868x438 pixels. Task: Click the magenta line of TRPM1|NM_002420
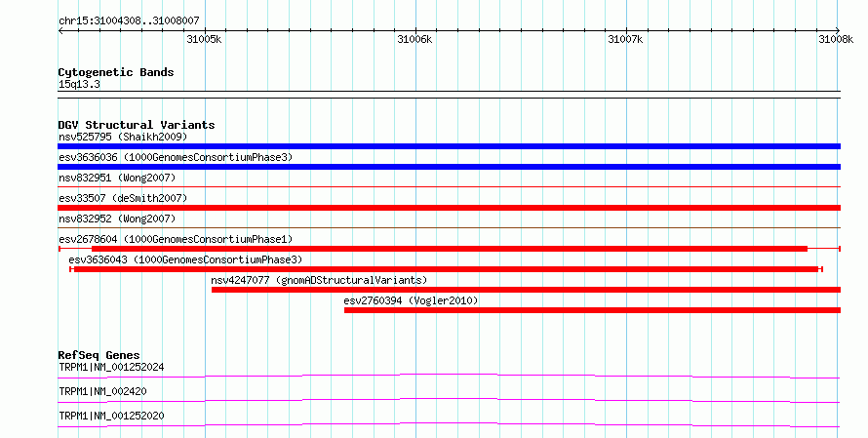click(449, 400)
